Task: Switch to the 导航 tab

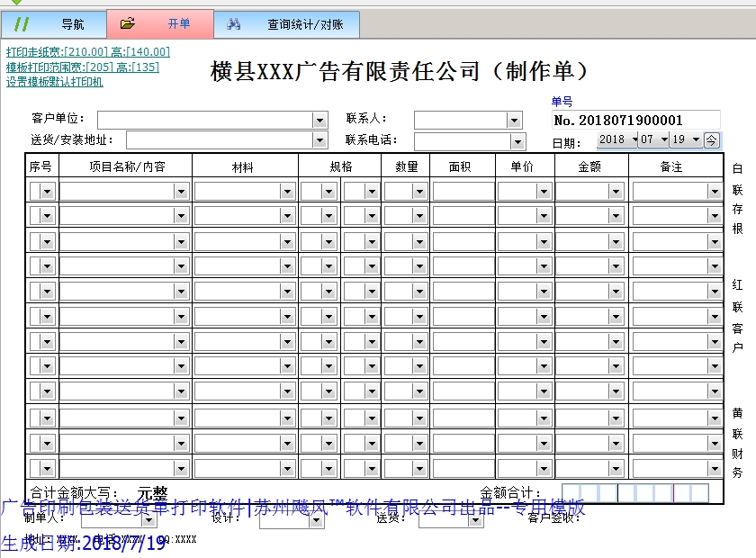Action: pyautogui.click(x=54, y=24)
